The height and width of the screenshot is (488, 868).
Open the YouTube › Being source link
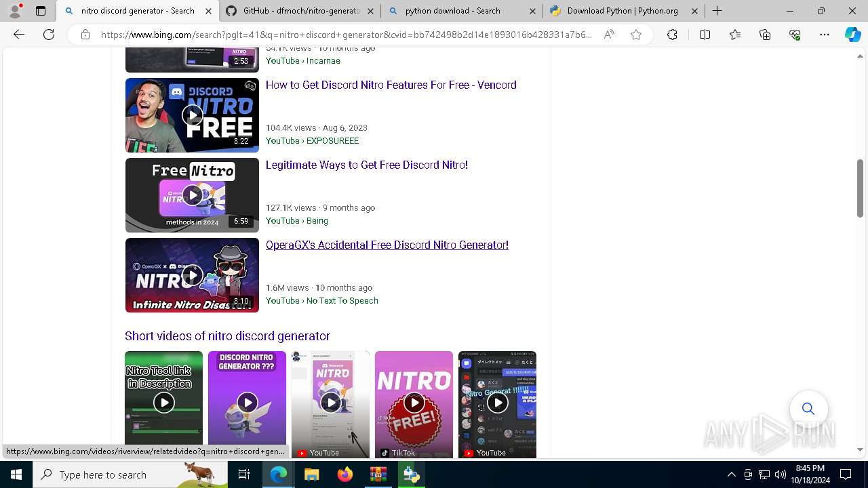[x=297, y=221]
